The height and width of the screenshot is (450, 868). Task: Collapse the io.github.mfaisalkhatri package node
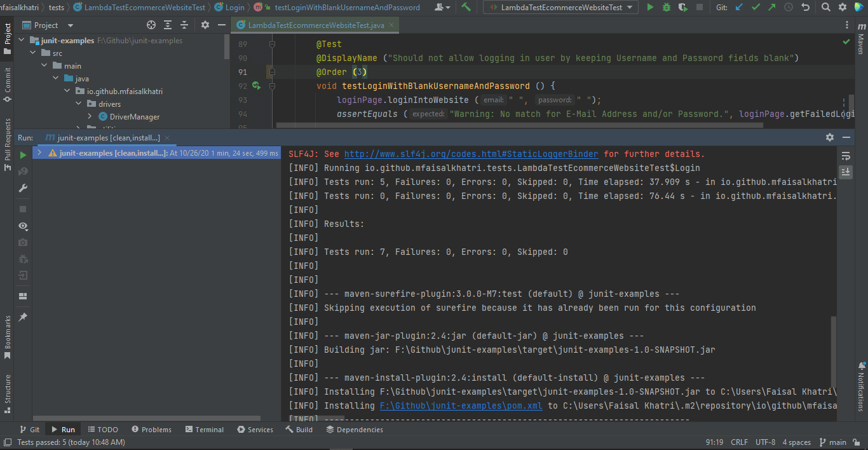[66, 91]
